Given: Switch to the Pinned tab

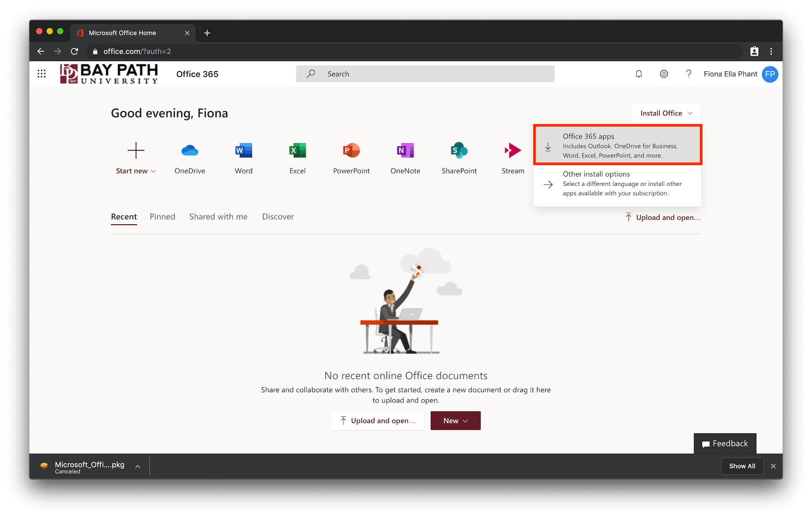Looking at the screenshot, I should point(162,217).
